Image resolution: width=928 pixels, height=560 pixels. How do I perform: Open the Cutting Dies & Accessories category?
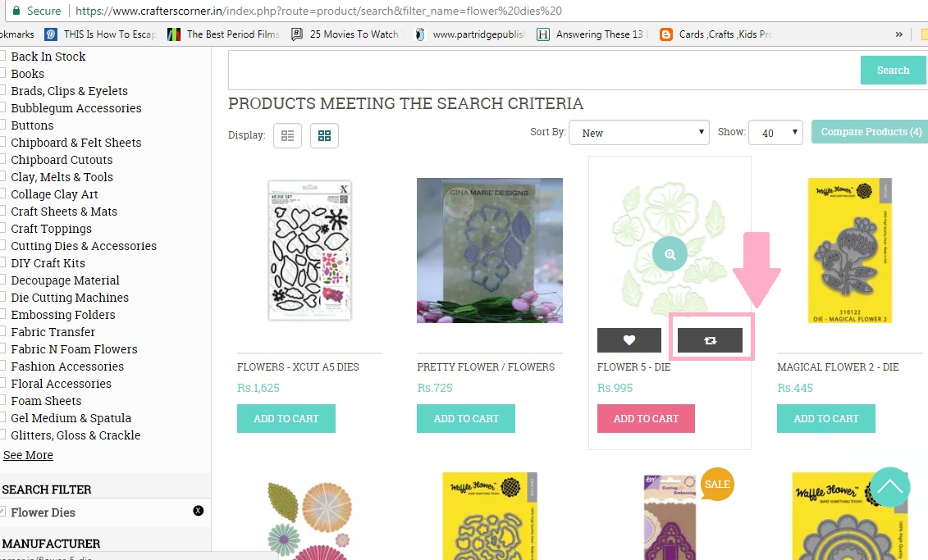[x=83, y=245]
